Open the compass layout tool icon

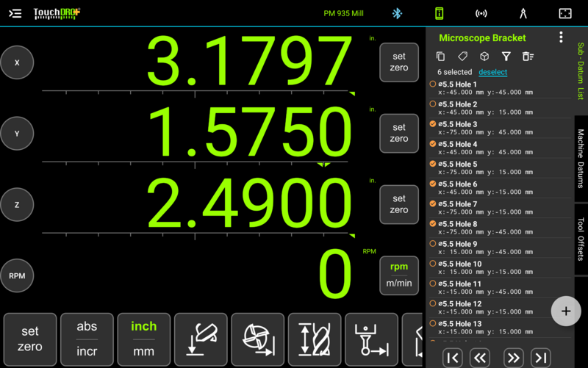[x=523, y=13]
